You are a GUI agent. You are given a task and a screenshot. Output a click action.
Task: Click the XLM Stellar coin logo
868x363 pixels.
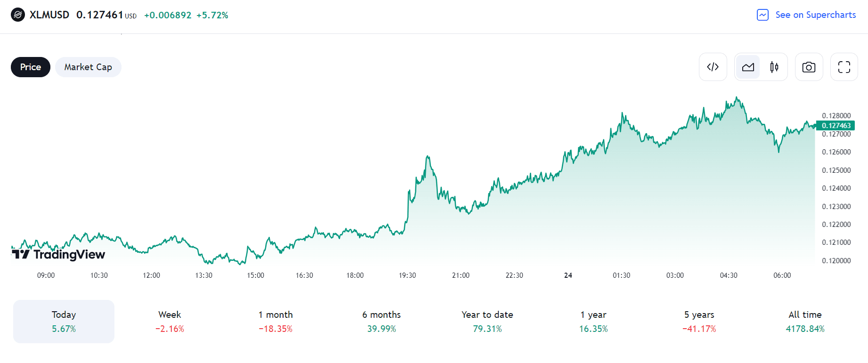pos(18,15)
